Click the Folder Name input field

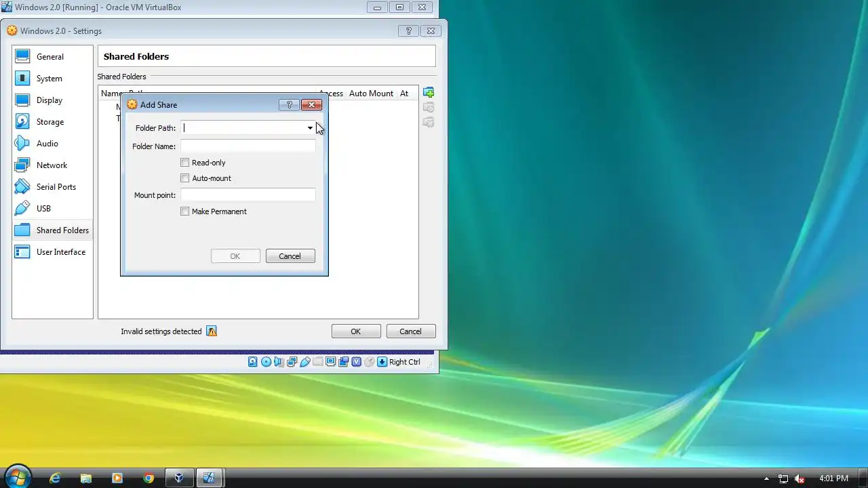coord(248,146)
